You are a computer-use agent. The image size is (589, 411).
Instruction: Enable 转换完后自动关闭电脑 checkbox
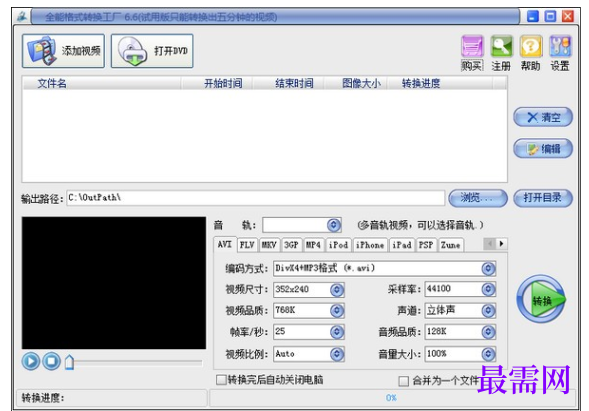pos(221,380)
